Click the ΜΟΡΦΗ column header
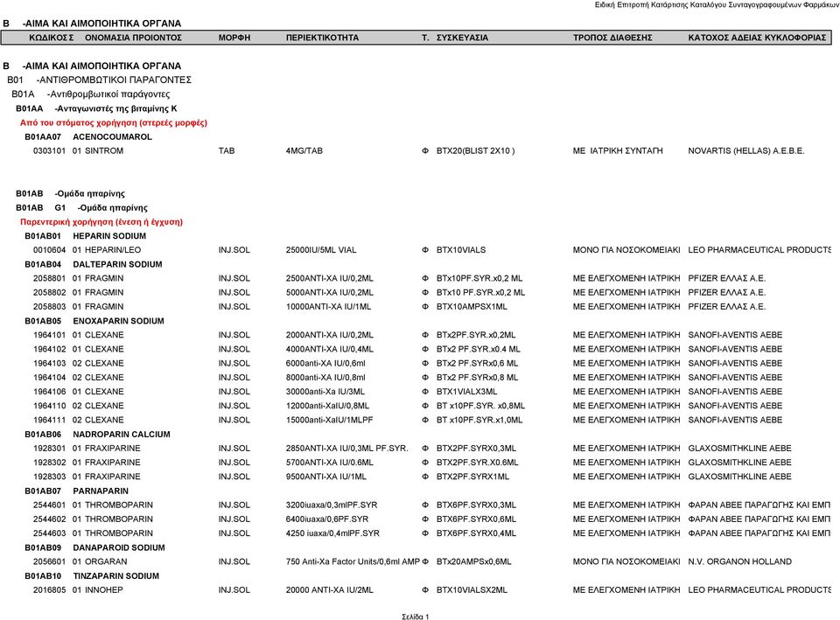The height and width of the screenshot is (620, 840). coord(234,38)
